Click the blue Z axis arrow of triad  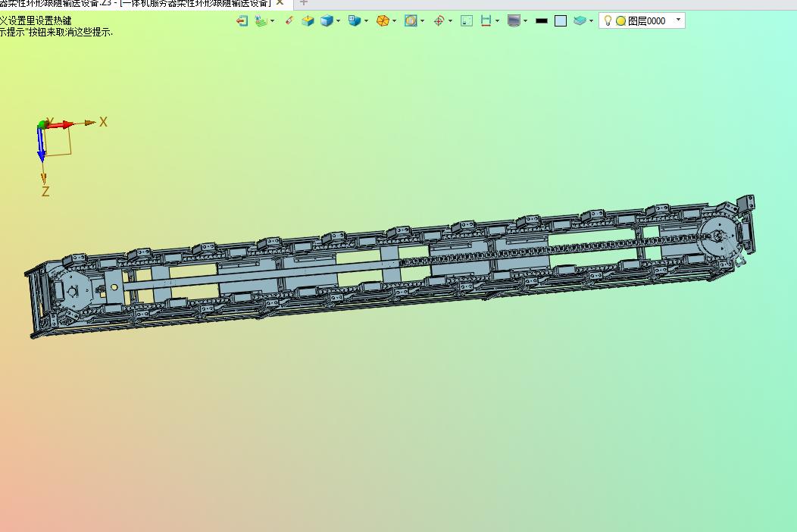[x=41, y=144]
